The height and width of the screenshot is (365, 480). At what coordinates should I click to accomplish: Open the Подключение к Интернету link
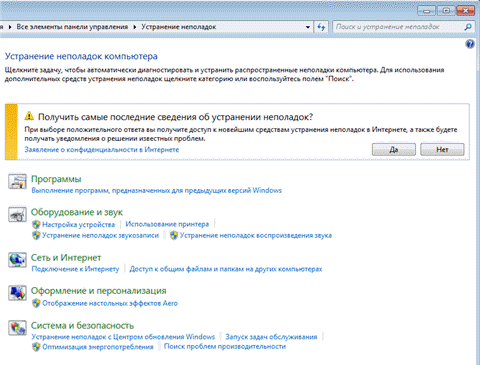coord(75,269)
